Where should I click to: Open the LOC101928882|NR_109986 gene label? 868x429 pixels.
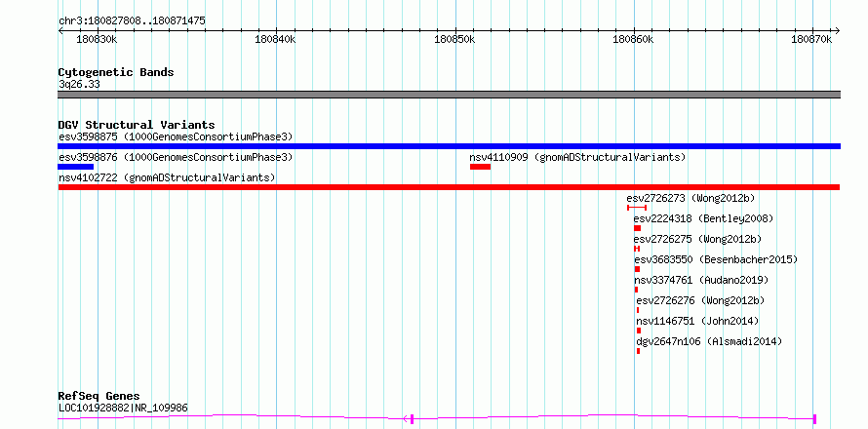click(123, 408)
